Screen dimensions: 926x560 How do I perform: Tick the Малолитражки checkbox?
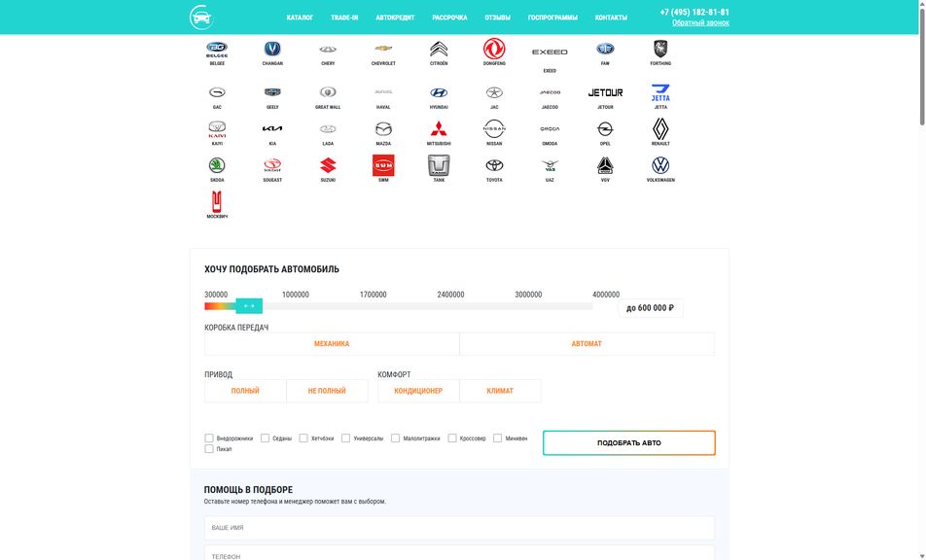point(395,437)
